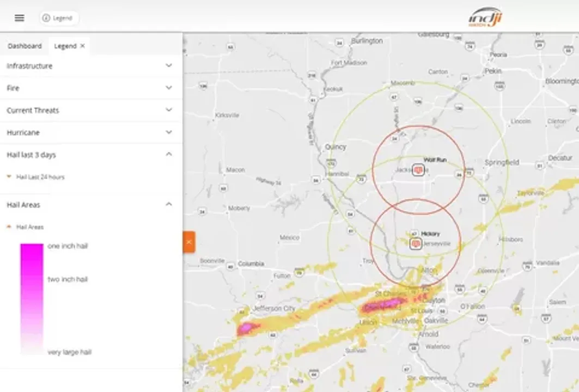579x392 pixels.
Task: Click the Hail Last 24 hours legend symbol
Action: point(9,176)
